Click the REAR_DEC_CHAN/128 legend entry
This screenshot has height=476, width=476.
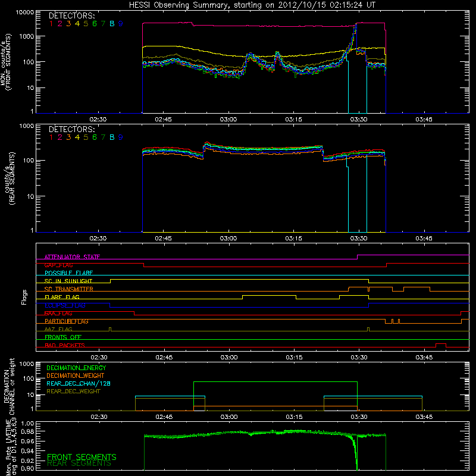coord(79,383)
